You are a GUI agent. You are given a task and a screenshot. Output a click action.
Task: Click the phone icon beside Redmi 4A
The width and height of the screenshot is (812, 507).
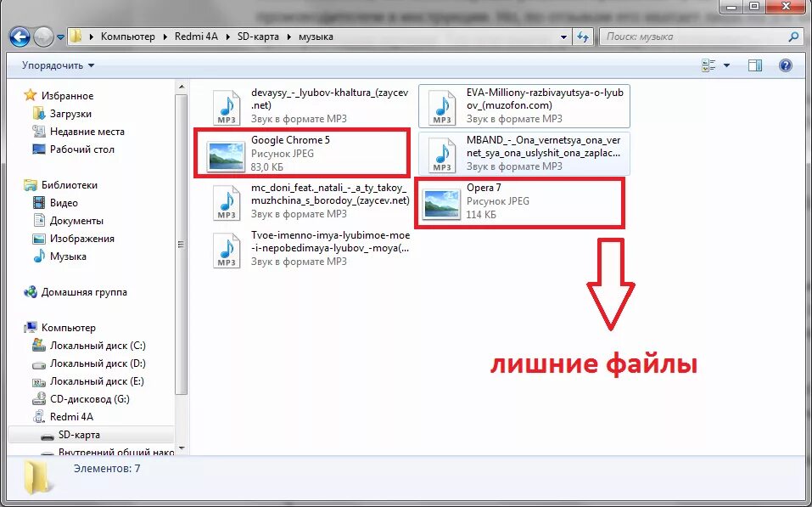coord(39,416)
